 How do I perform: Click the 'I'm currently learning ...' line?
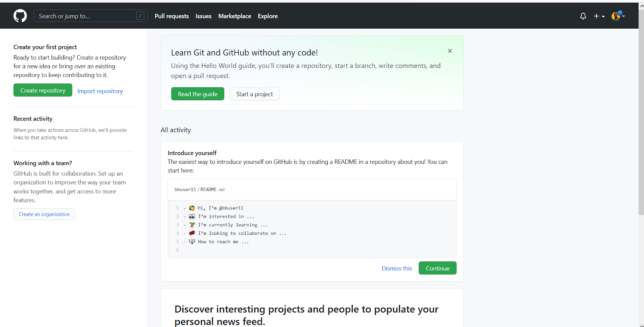point(233,225)
